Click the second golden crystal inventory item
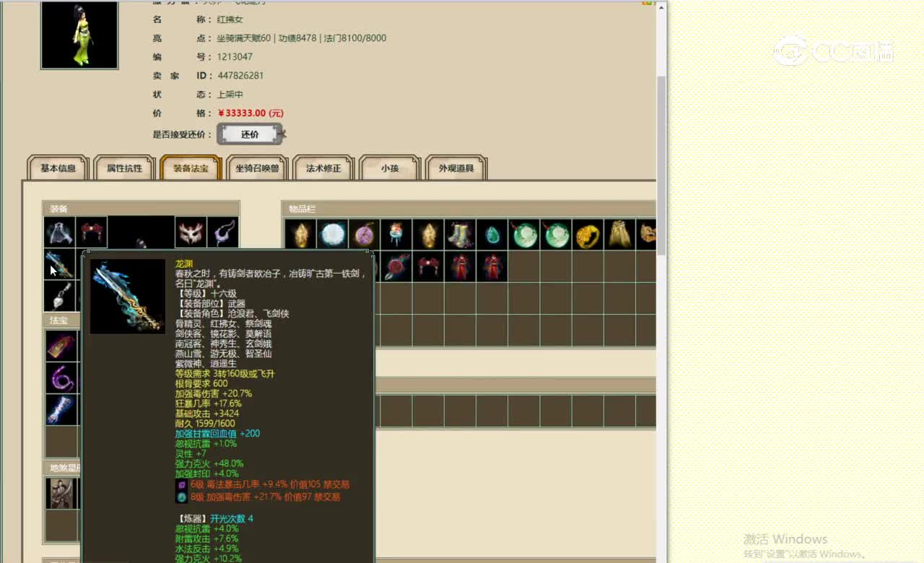924x563 pixels. click(x=427, y=235)
